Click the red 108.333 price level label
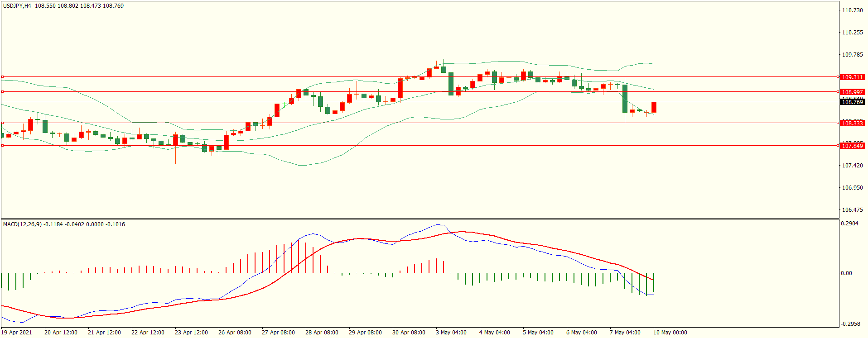This screenshot has width=868, height=338. coord(852,124)
